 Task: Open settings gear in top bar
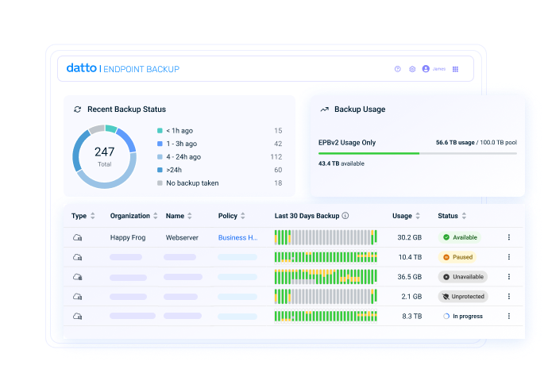pos(412,69)
